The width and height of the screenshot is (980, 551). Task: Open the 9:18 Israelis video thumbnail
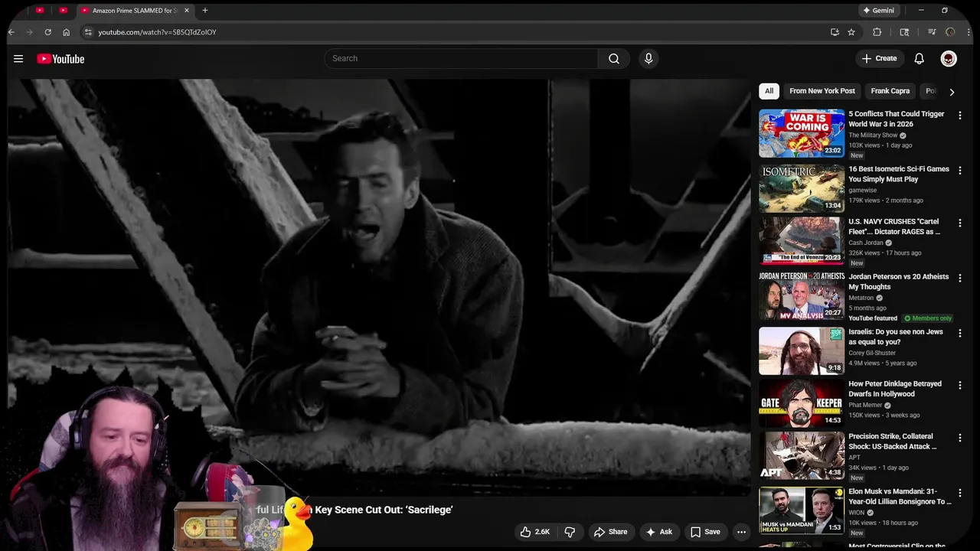pyautogui.click(x=802, y=350)
